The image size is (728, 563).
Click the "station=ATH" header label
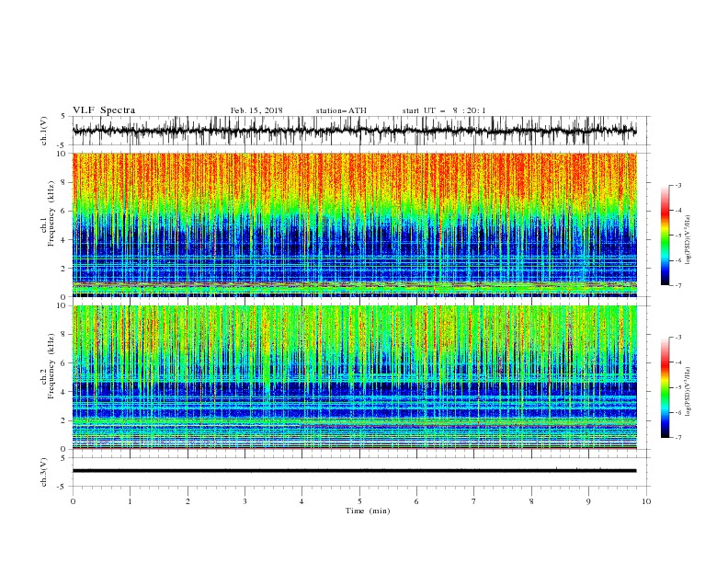[x=341, y=110]
